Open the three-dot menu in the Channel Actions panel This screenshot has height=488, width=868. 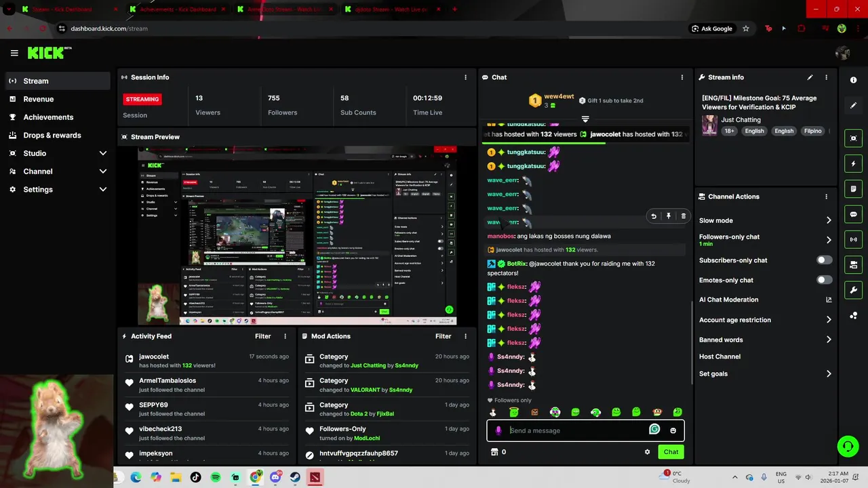click(826, 197)
